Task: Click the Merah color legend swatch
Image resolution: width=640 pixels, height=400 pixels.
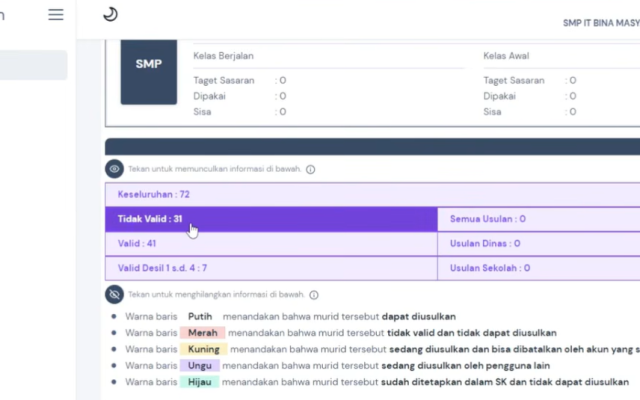Action: tap(202, 333)
